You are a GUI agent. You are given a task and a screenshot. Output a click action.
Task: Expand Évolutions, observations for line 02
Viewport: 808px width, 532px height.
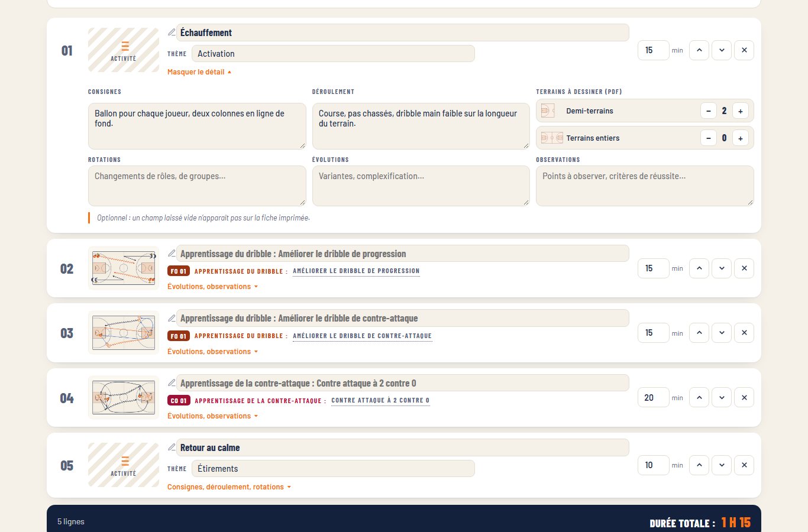[x=213, y=287]
